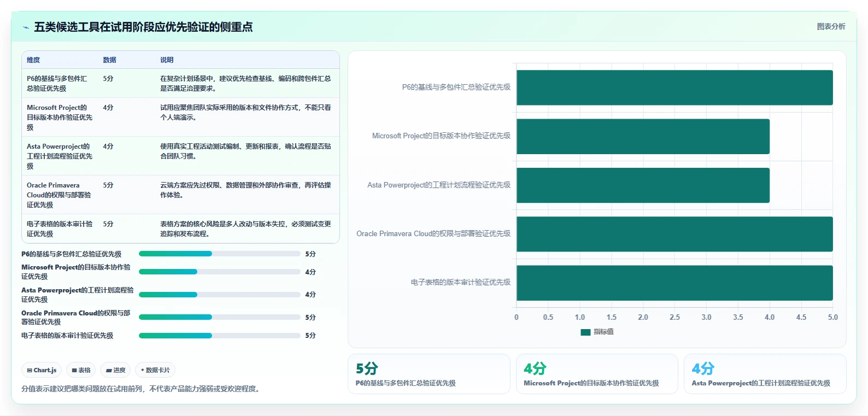Click the title icon beside 五类候选工具 heading
The height and width of the screenshot is (416, 868).
[26, 27]
